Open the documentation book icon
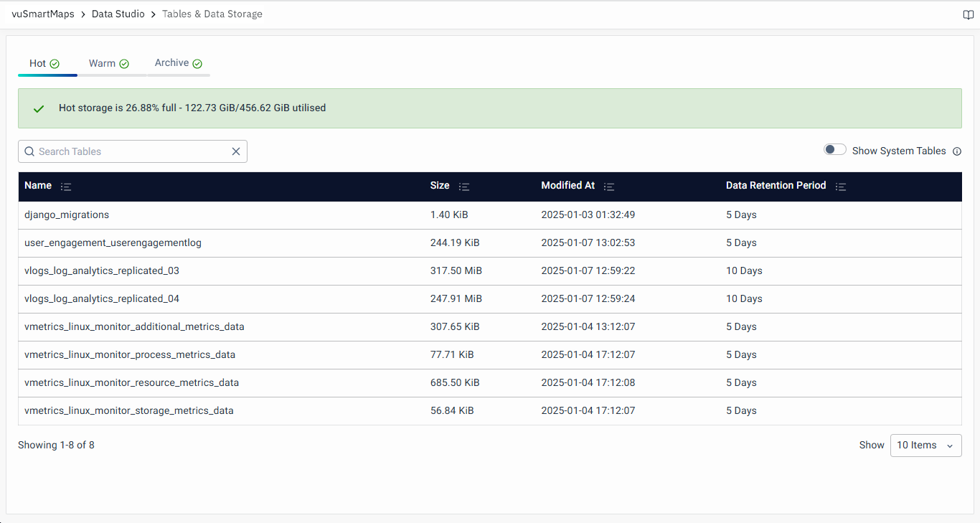This screenshot has width=980, height=523. (x=968, y=15)
